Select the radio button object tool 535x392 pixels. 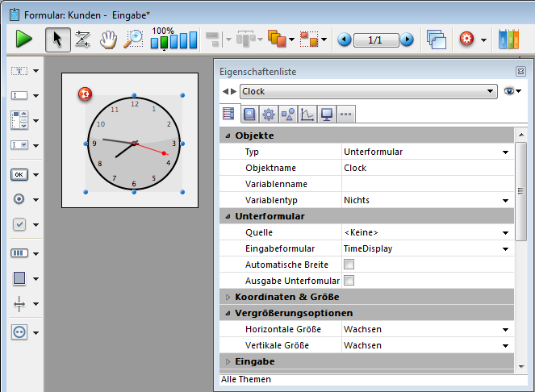pyautogui.click(x=19, y=199)
